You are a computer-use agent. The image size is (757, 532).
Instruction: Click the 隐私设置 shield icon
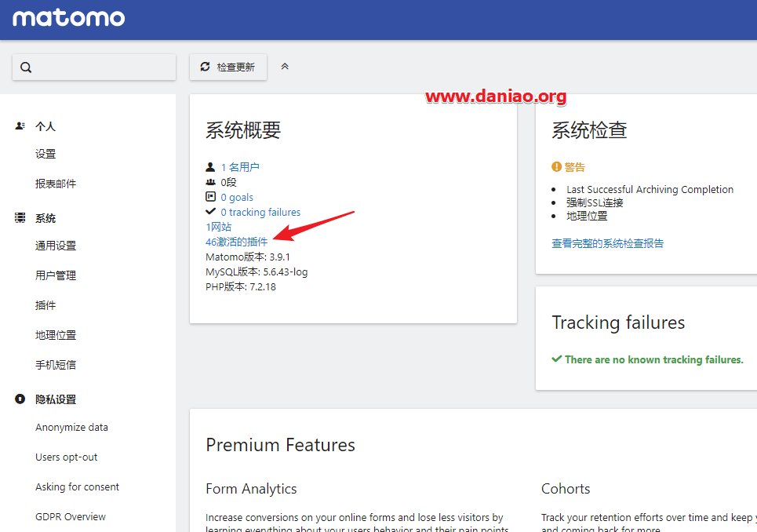(20, 399)
